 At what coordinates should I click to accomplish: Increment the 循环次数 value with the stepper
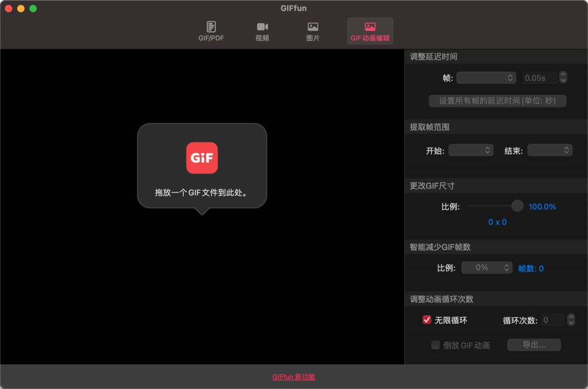[x=570, y=317]
